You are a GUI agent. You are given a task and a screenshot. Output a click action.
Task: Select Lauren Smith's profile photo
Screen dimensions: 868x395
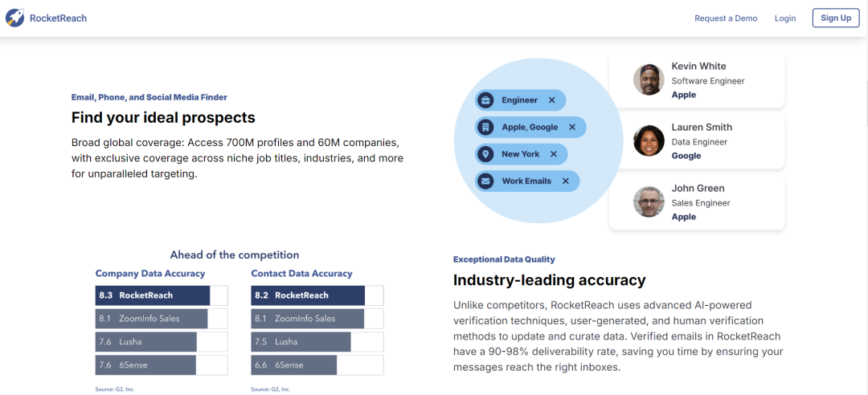(x=649, y=140)
